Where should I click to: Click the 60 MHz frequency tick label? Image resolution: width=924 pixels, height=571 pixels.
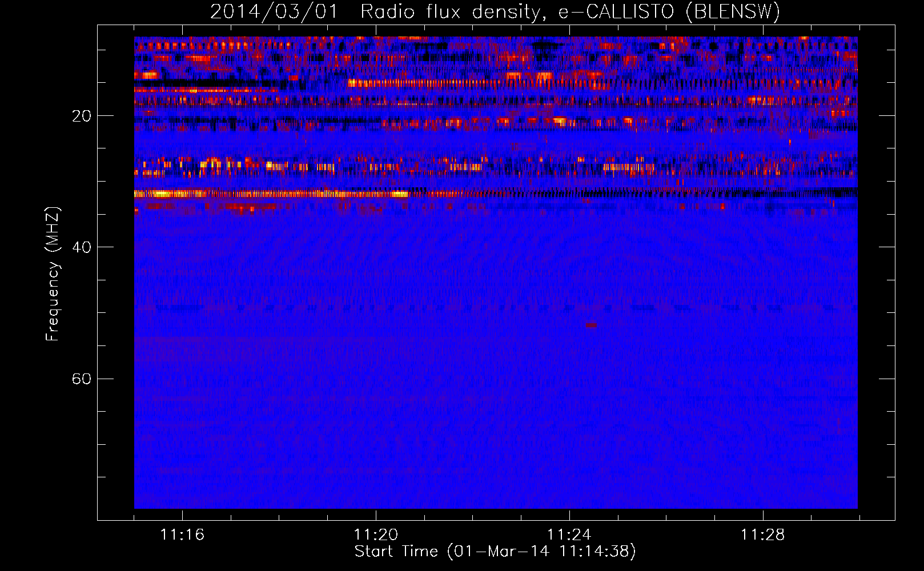(82, 379)
